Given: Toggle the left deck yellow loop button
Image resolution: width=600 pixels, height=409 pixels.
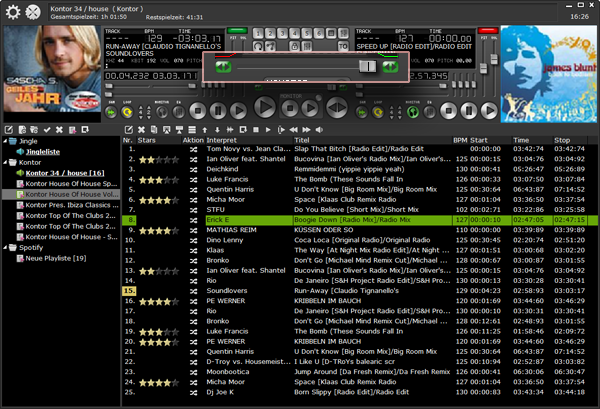Looking at the screenshot, I should [127, 112].
